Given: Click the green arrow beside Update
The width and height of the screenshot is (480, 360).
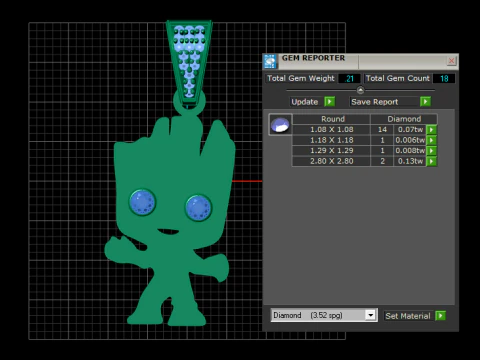Looking at the screenshot, I should [330, 101].
